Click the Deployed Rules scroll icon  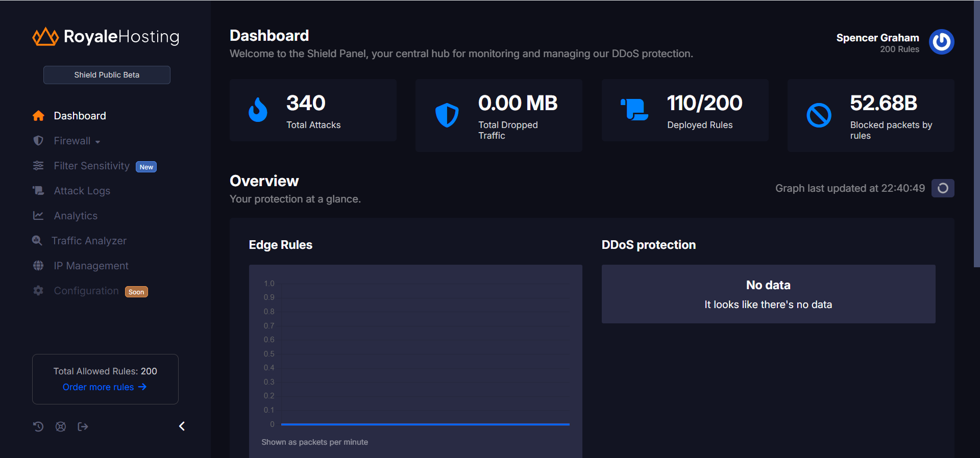(x=634, y=110)
